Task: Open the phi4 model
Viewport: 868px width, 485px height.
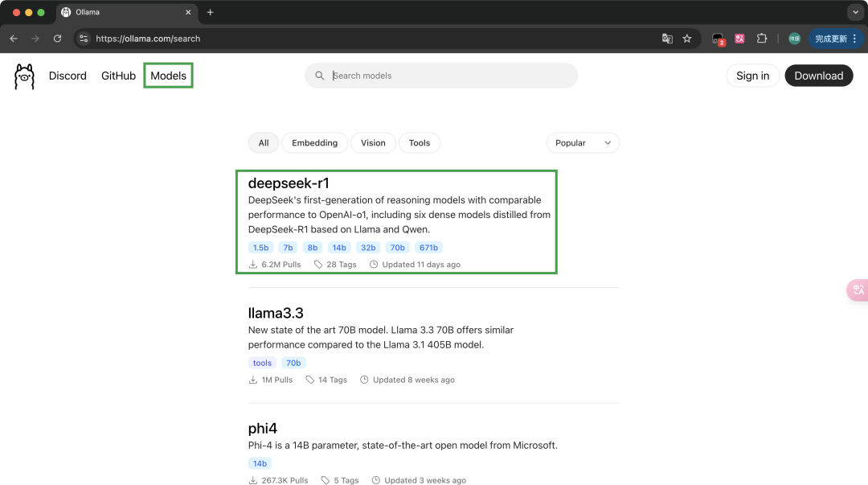Action: tap(262, 429)
